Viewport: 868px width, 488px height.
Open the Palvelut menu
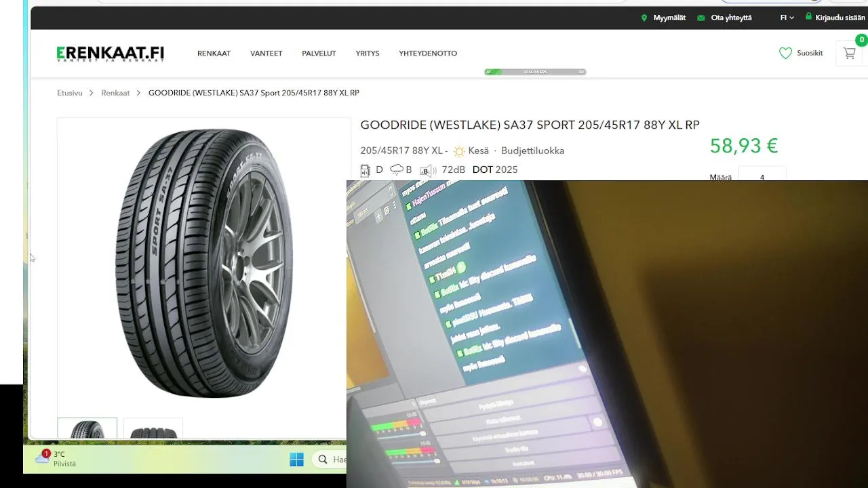click(319, 54)
